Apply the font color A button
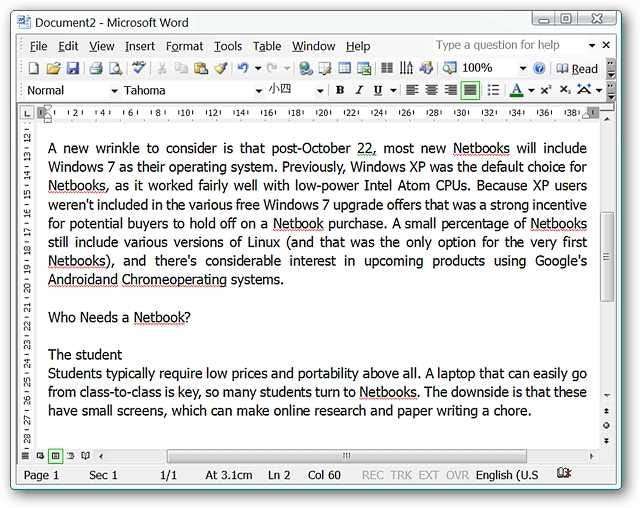The image size is (640, 508). click(516, 90)
